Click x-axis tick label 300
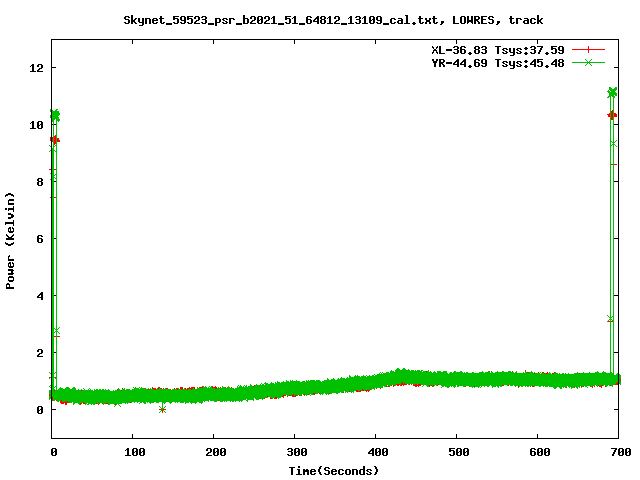Image resolution: width=640 pixels, height=480 pixels. (x=296, y=452)
